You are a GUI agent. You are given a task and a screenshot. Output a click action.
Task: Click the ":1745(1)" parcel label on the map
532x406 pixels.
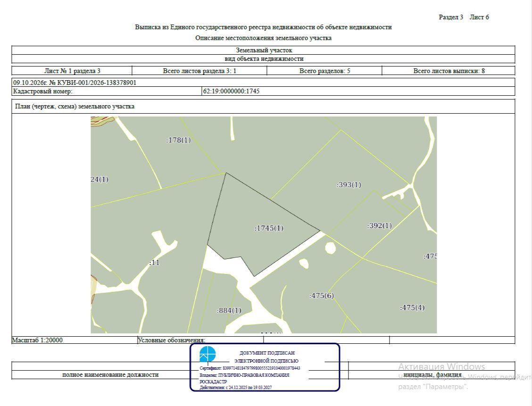[x=269, y=228]
